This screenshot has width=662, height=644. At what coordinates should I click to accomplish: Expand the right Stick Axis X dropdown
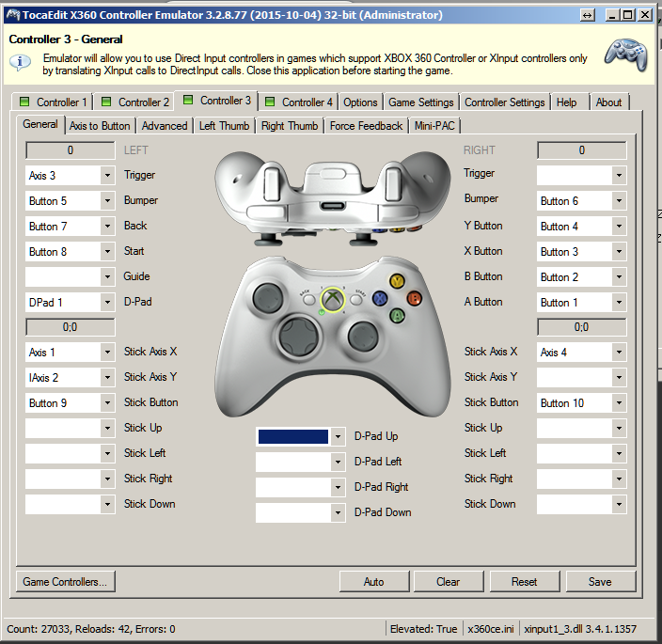(581, 353)
